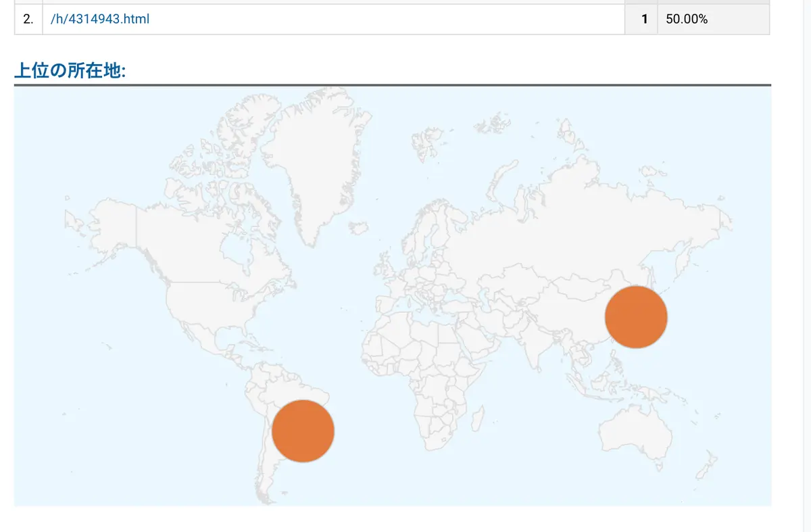Click the orange bubble over East Asia

(x=636, y=317)
